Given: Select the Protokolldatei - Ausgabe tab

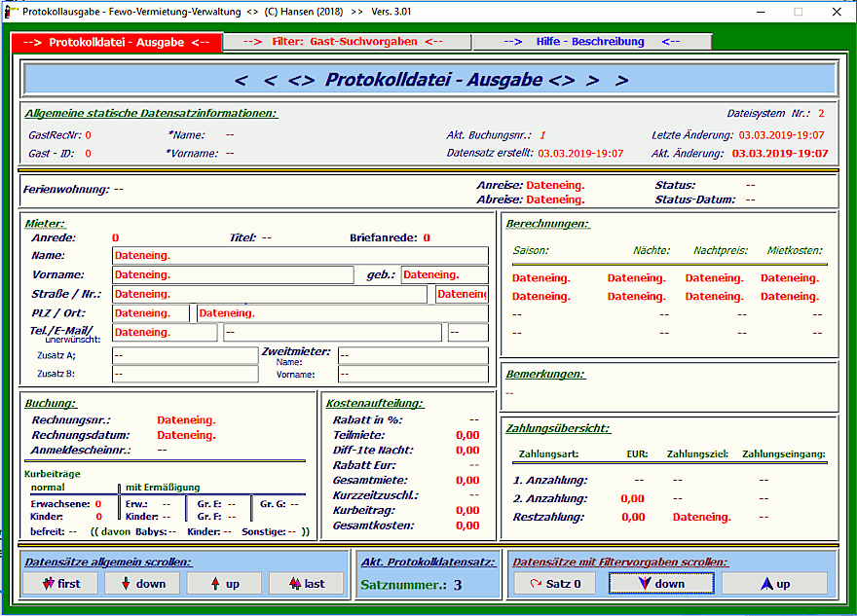Looking at the screenshot, I should click(x=116, y=43).
